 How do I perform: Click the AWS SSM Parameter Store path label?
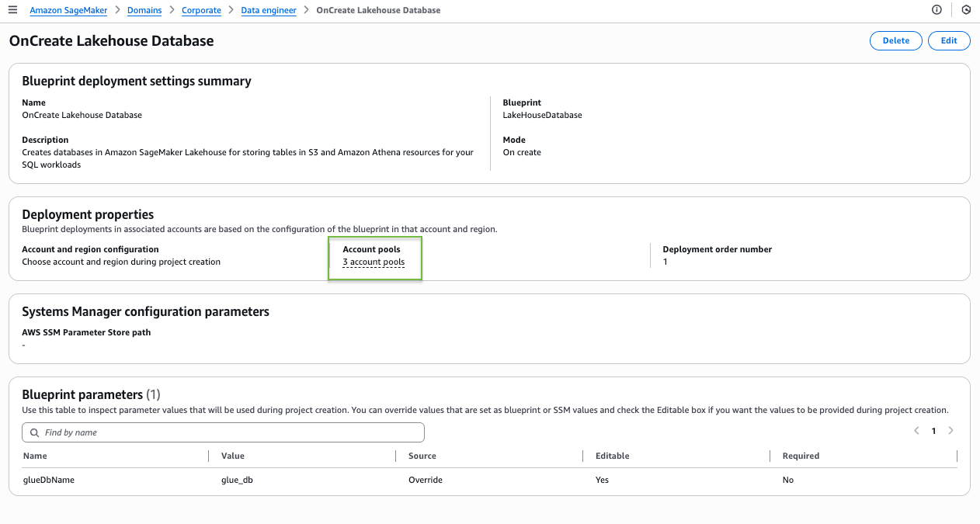(86, 332)
